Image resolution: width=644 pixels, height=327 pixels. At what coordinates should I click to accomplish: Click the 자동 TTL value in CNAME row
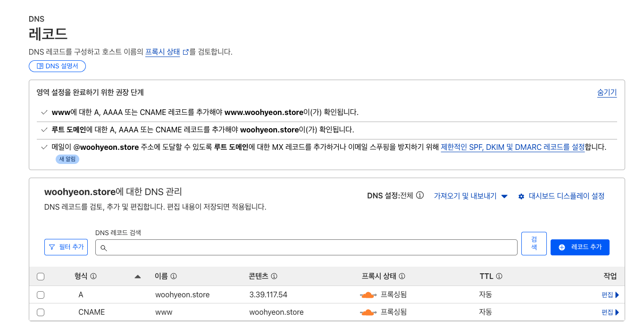coord(485,312)
